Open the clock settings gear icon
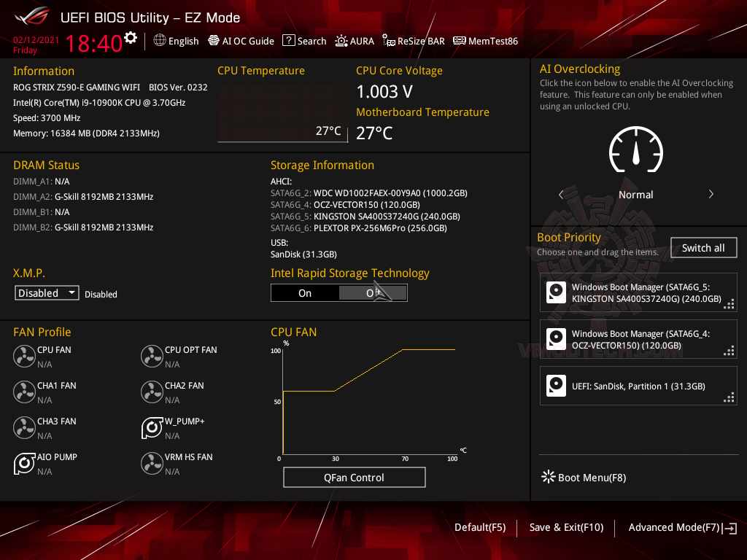This screenshot has height=560, width=747. 130,36
